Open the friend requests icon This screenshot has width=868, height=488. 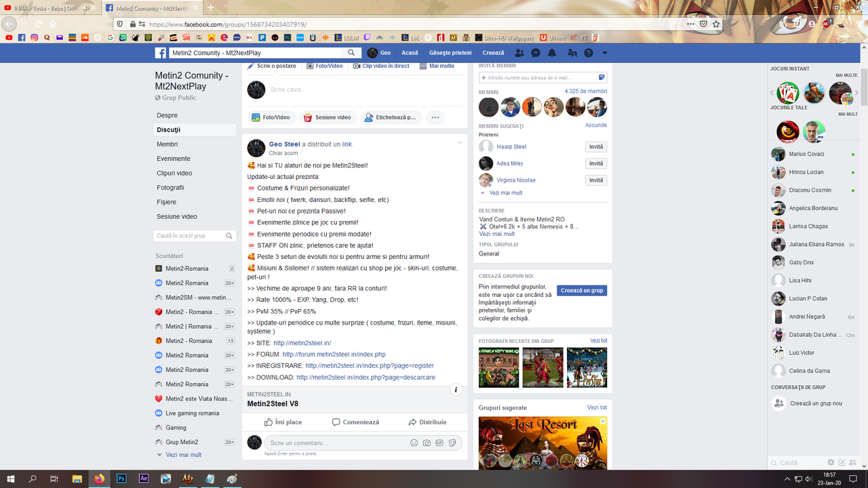coord(519,53)
